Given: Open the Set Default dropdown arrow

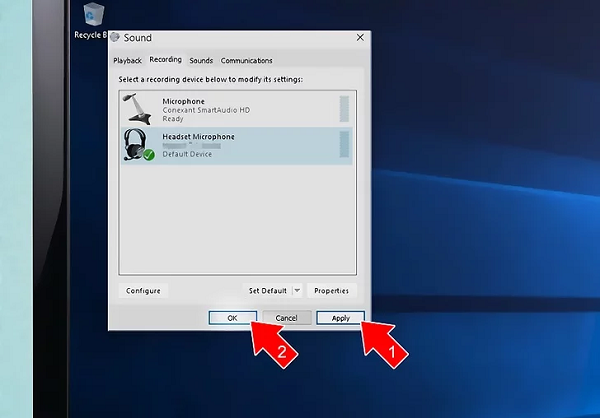Looking at the screenshot, I should click(297, 291).
